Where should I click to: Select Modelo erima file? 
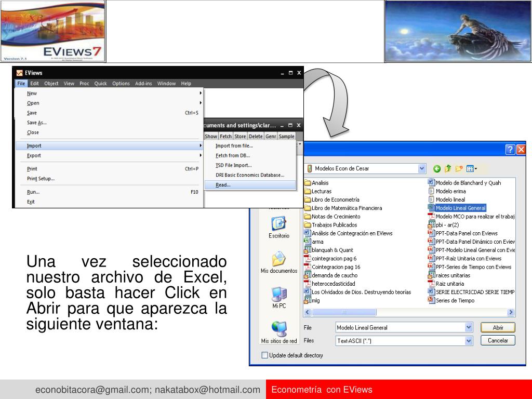point(447,191)
